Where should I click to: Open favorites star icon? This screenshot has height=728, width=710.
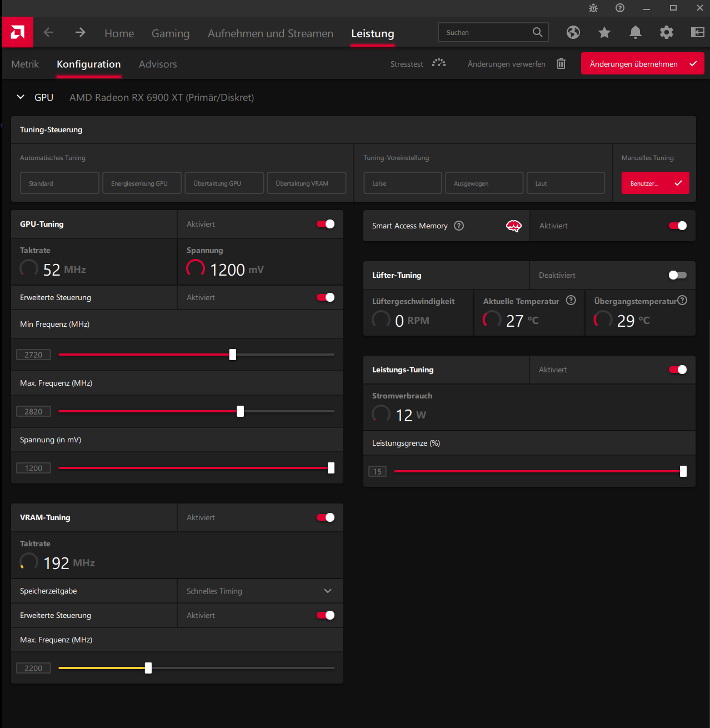[x=604, y=32]
